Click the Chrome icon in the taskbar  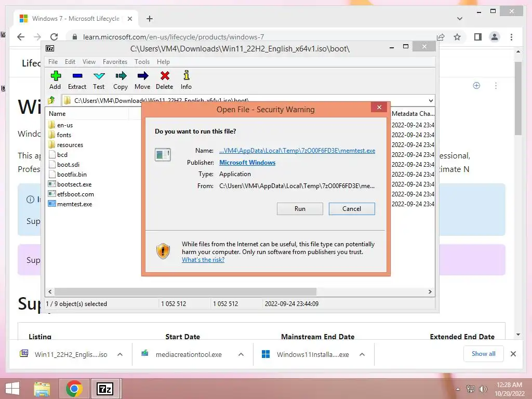(x=74, y=389)
